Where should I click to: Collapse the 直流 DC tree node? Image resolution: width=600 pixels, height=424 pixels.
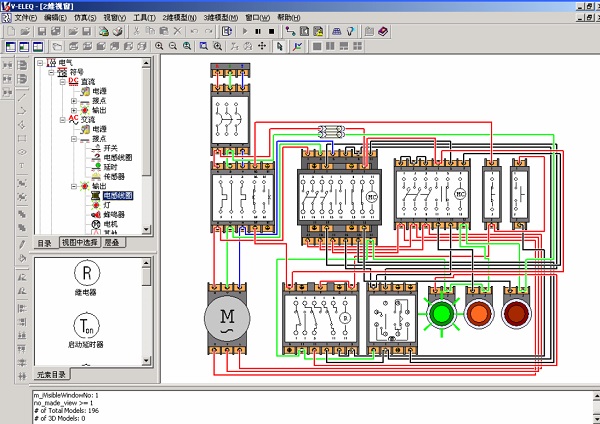tap(63, 80)
